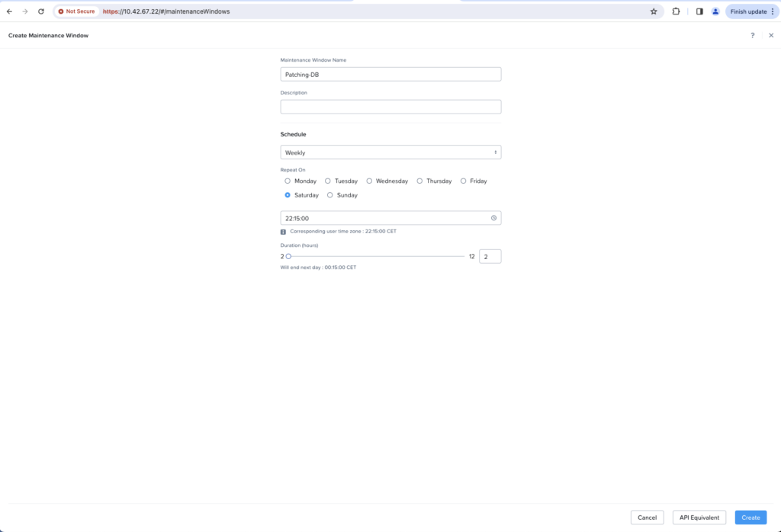The height and width of the screenshot is (532, 781).
Task: Click the duration hours number box
Action: 490,256
